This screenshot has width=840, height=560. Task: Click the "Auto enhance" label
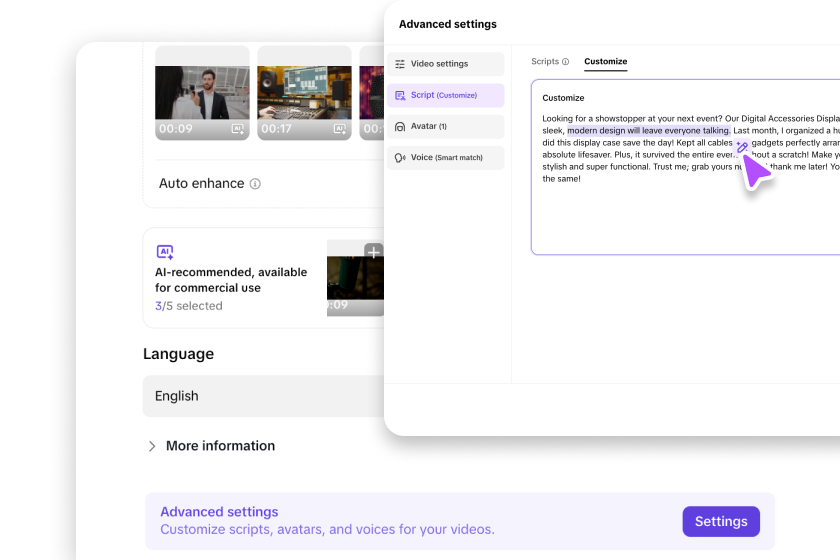(x=201, y=184)
